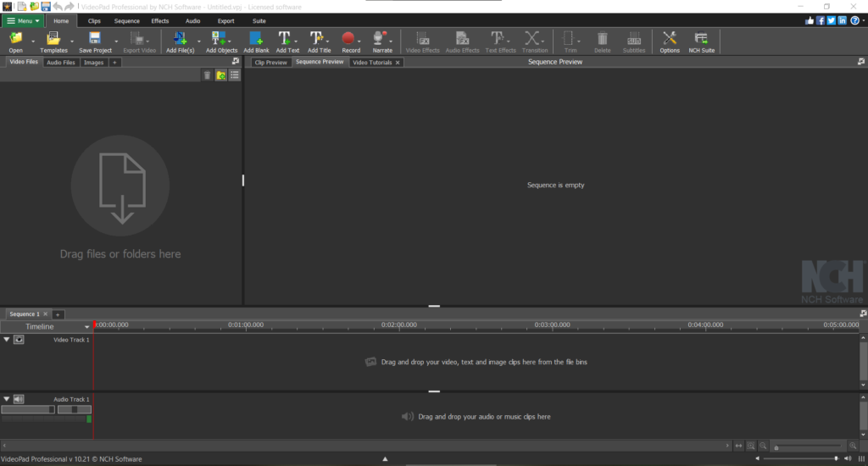The width and height of the screenshot is (868, 466).
Task: Click the new folder icon in file bin
Action: 220,75
